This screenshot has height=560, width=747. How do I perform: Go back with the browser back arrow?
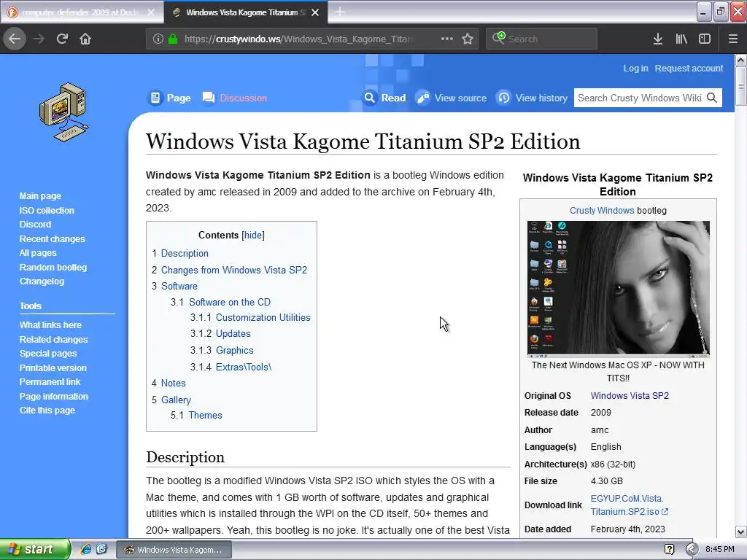[15, 39]
